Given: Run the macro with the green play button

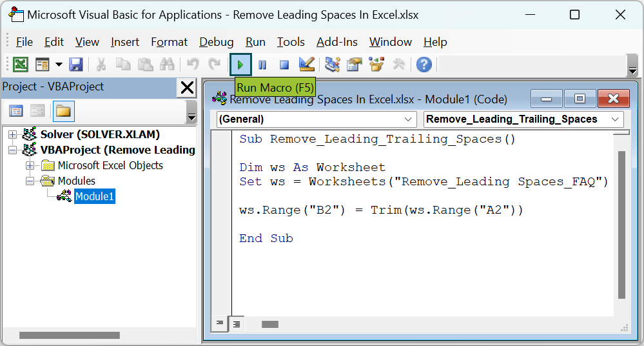Looking at the screenshot, I should coord(240,65).
